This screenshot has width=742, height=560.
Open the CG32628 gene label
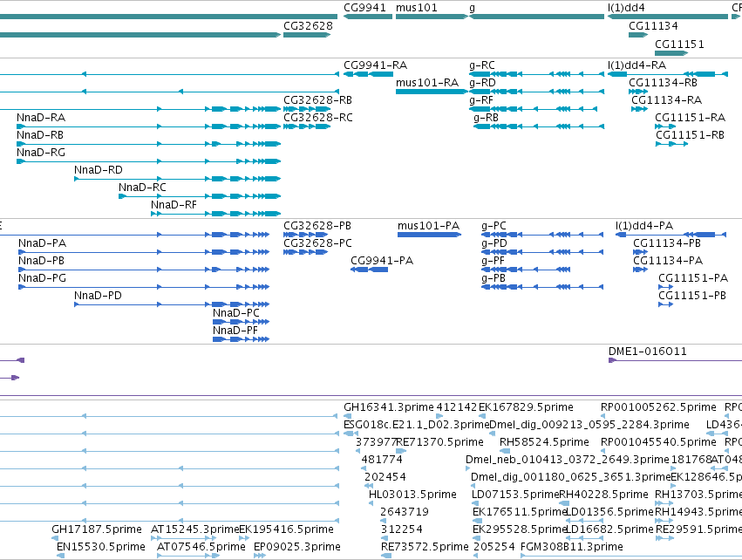pos(308,26)
